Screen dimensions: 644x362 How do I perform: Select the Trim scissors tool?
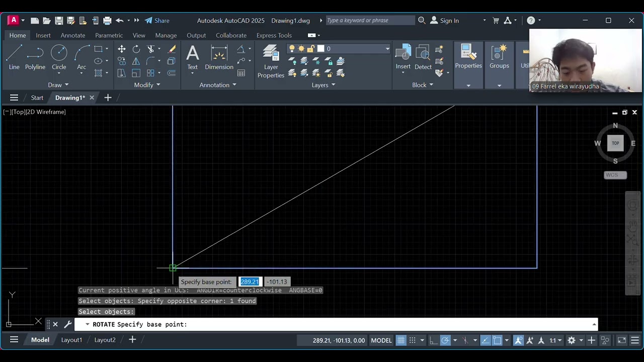[x=150, y=49]
